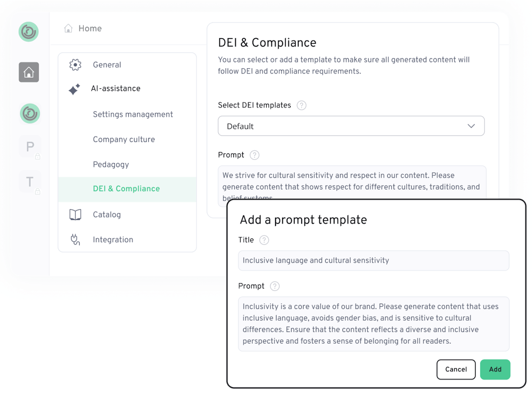Image resolution: width=532 pixels, height=399 pixels.
Task: Go to Company culture settings
Action: pos(124,139)
